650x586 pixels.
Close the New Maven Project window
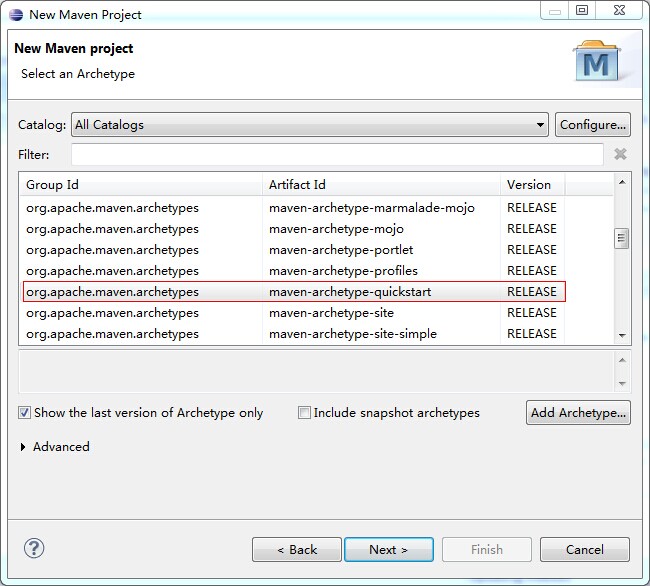[619, 10]
